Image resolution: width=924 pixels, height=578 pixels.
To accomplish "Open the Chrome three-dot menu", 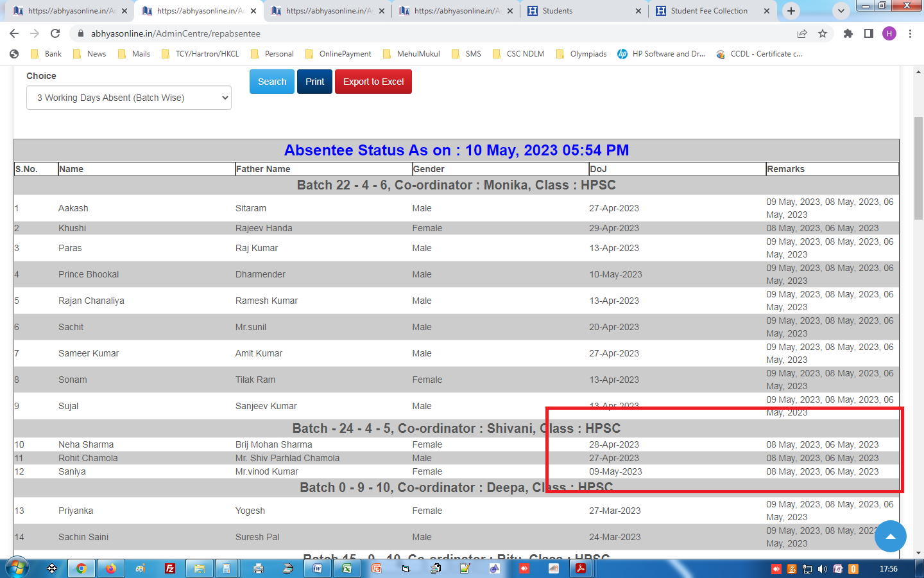I will [910, 33].
